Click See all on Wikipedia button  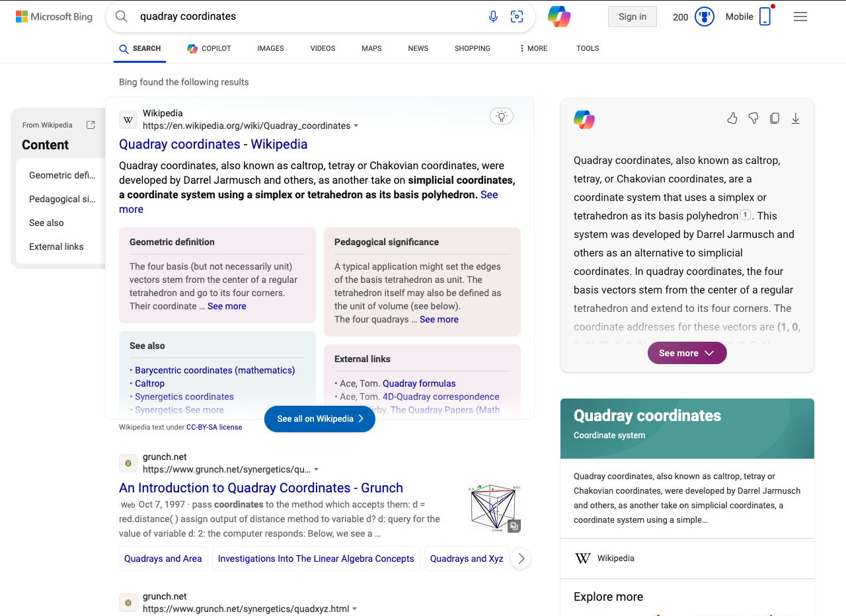320,419
